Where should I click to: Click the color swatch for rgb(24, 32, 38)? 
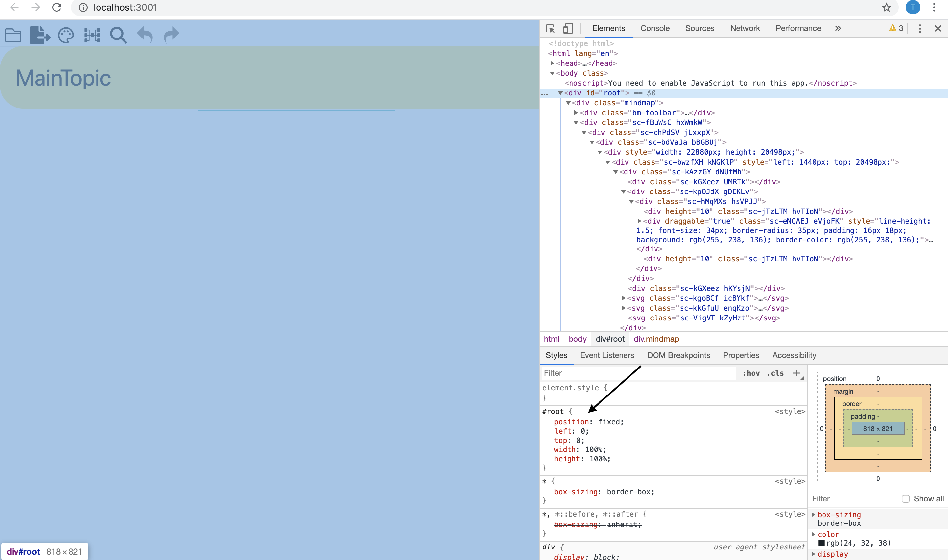[x=822, y=543]
